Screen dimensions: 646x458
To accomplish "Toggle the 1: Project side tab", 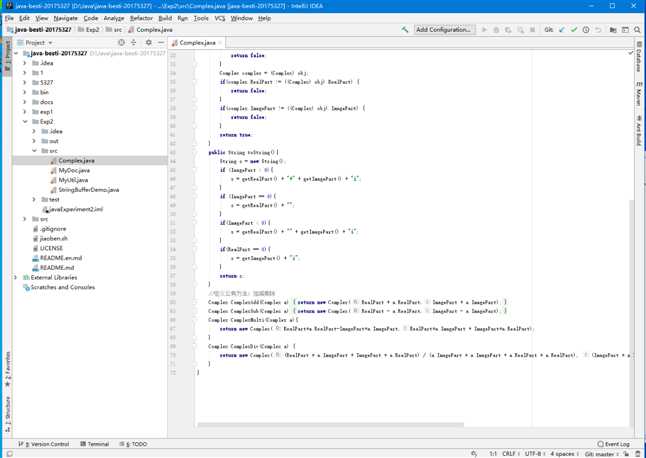I will [7, 57].
